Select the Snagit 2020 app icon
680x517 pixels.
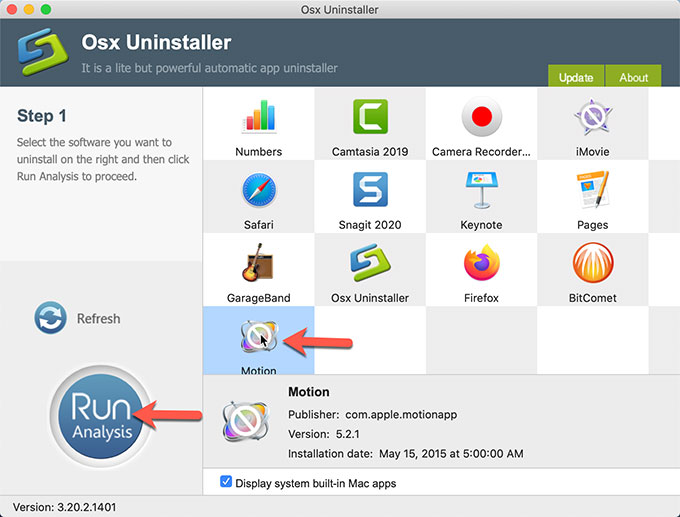pyautogui.click(x=370, y=190)
